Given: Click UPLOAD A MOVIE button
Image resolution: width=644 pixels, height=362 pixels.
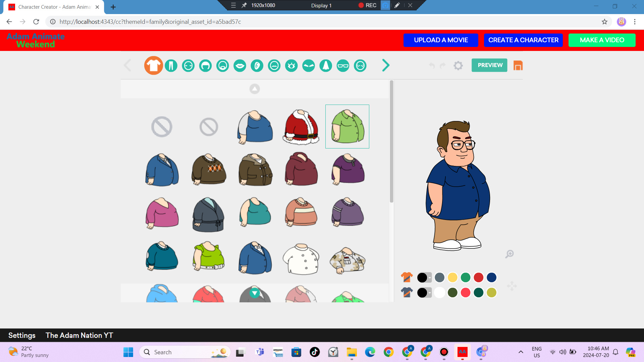Looking at the screenshot, I should click(x=441, y=40).
